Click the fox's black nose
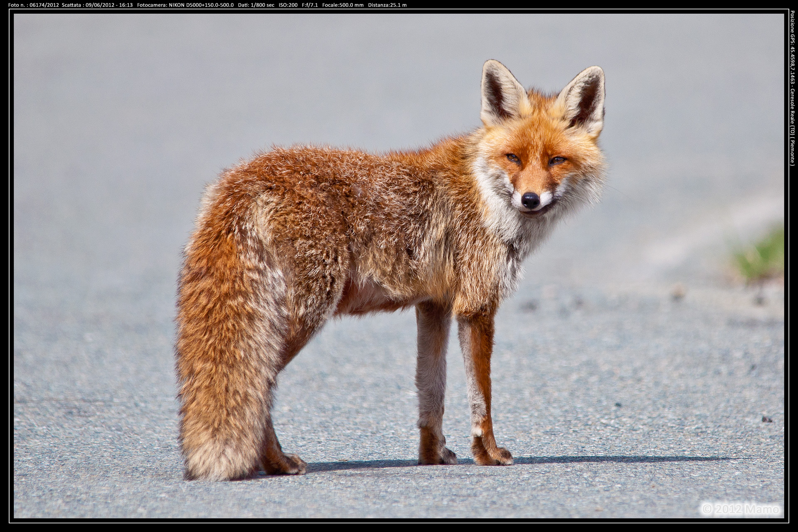The width and height of the screenshot is (798, 532). pyautogui.click(x=530, y=200)
